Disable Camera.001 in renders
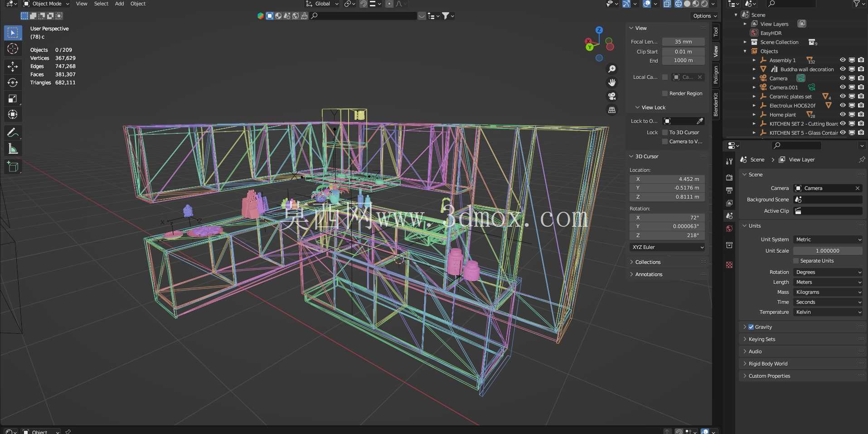Image resolution: width=868 pixels, height=434 pixels. [861, 88]
